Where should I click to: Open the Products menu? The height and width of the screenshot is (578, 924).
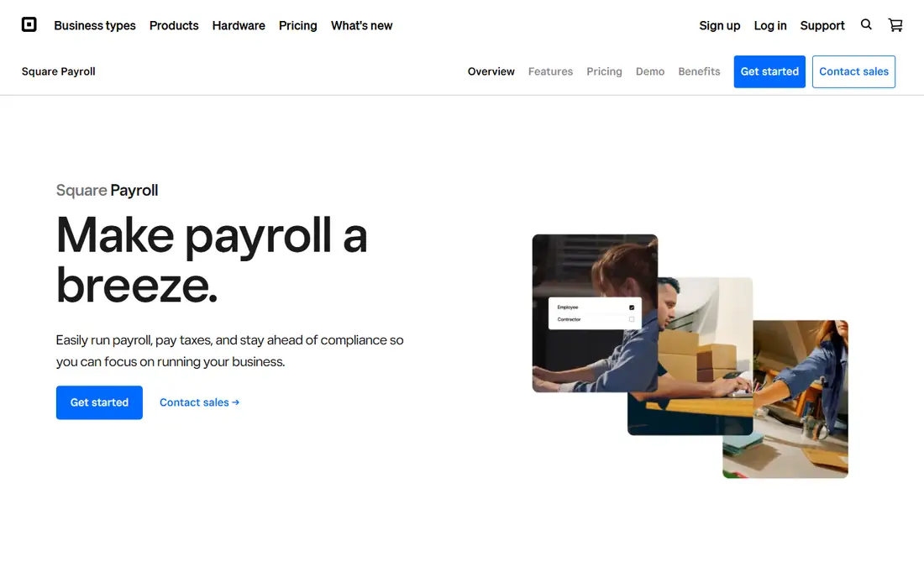coord(174,25)
